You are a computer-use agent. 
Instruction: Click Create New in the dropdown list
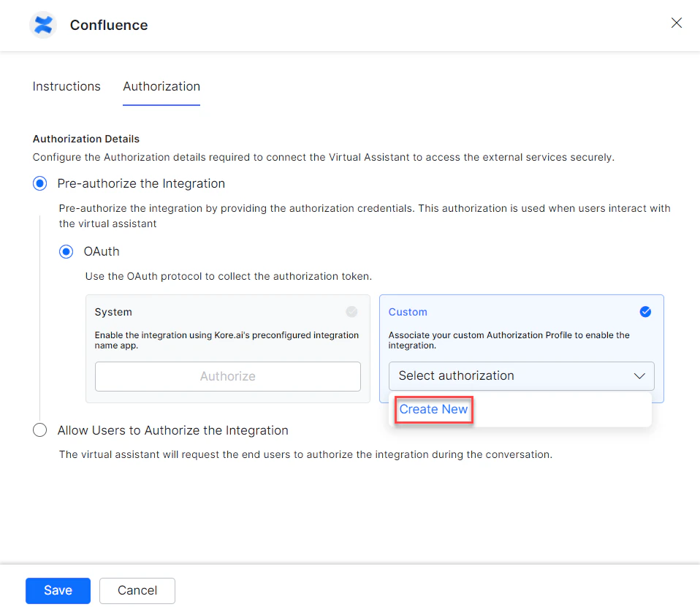click(x=433, y=409)
